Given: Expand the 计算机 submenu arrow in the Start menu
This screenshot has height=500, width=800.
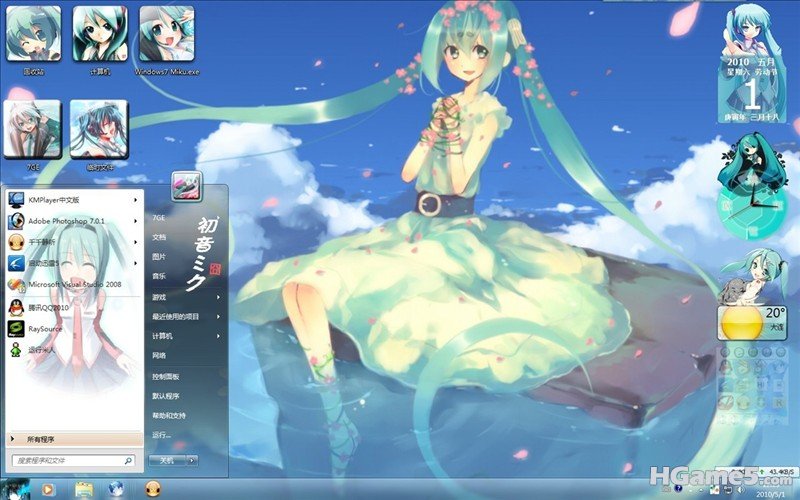Looking at the screenshot, I should (x=218, y=336).
